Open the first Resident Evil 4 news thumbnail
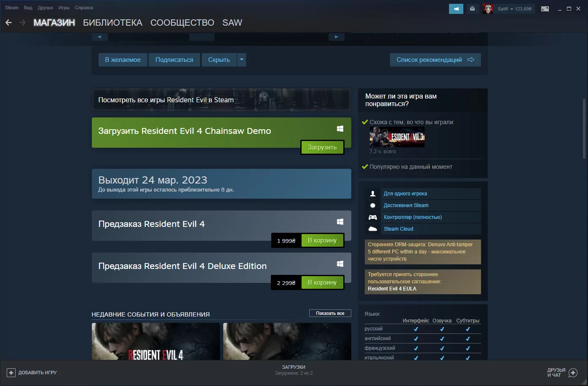Screen dimensions: 588x386 point(156,341)
